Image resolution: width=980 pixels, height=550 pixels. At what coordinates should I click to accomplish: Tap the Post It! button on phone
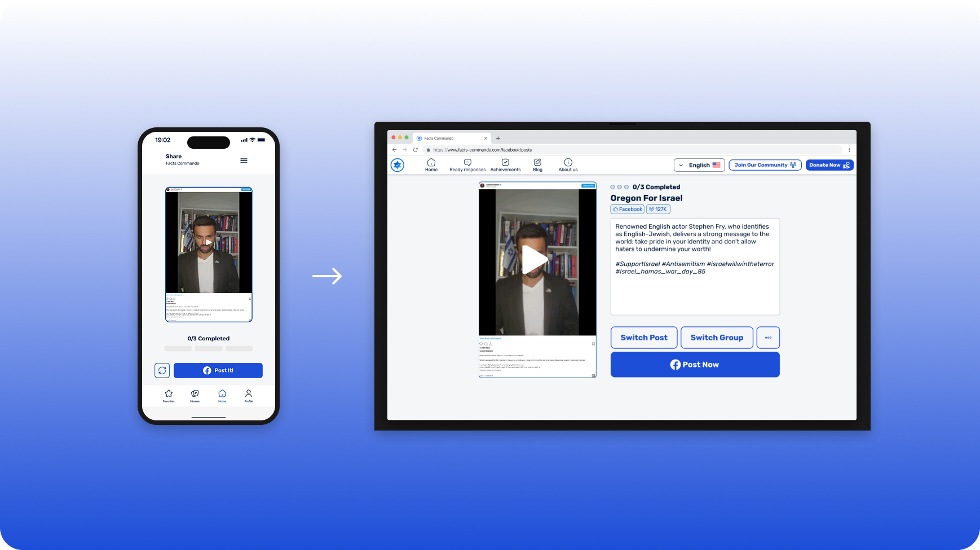218,370
